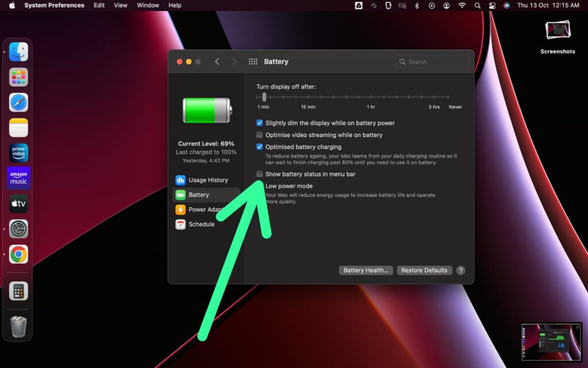Check show battery status in menu bar
The width and height of the screenshot is (588, 368).
pos(260,174)
